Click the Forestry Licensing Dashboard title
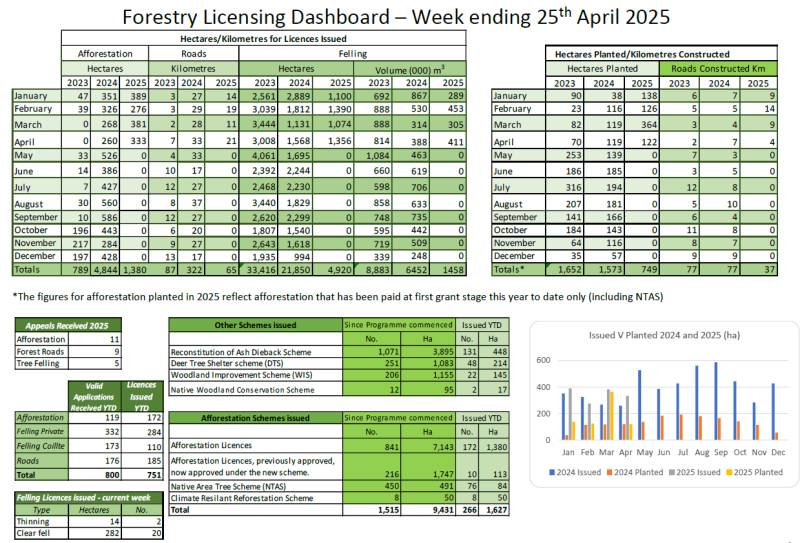The image size is (800, 543). [396, 18]
